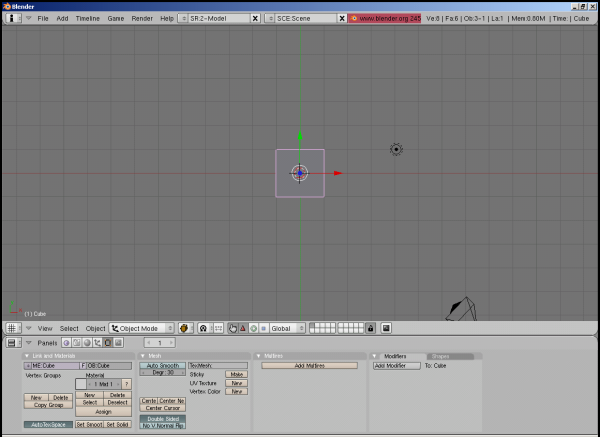This screenshot has height=437, width=600.
Task: Open the Object Mode dropdown
Action: click(142, 328)
